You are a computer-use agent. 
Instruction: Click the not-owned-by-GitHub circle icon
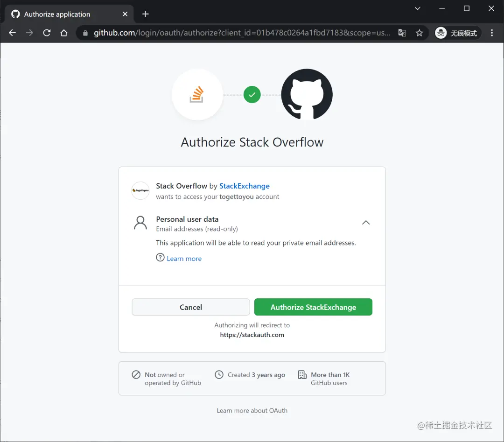point(136,375)
